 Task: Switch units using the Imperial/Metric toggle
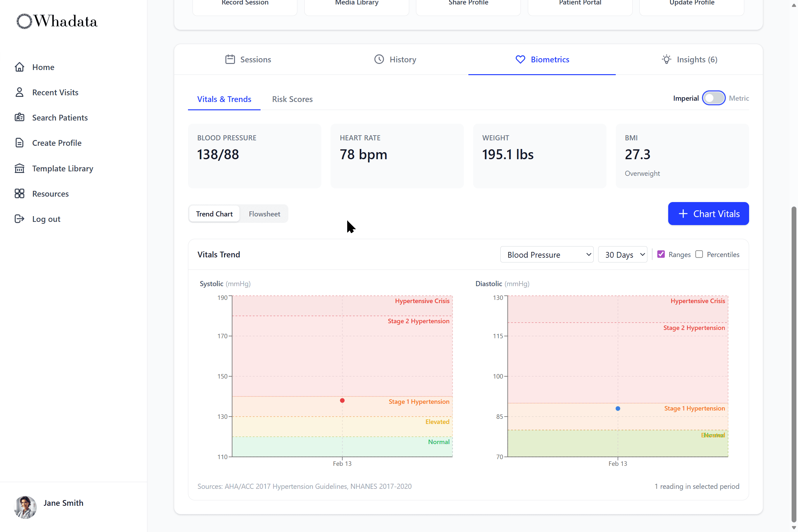pos(714,98)
